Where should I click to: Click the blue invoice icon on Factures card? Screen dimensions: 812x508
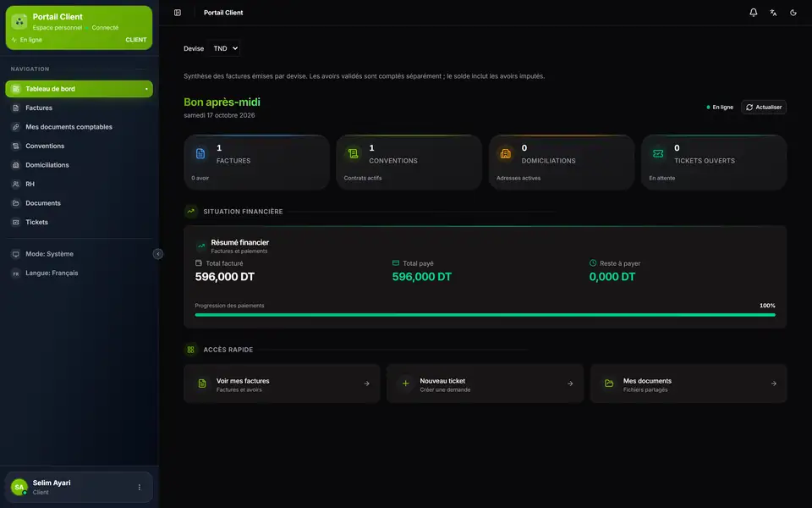tap(200, 153)
